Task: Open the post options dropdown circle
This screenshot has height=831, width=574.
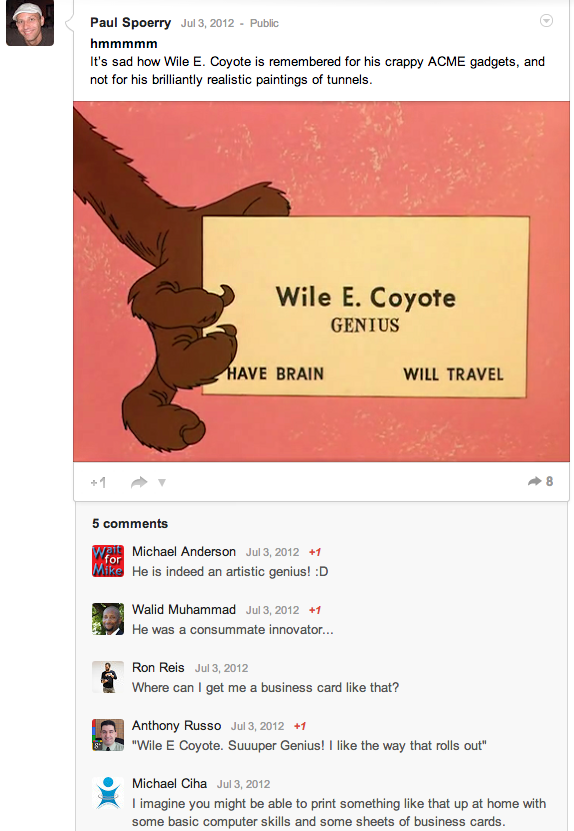Action: [x=546, y=21]
